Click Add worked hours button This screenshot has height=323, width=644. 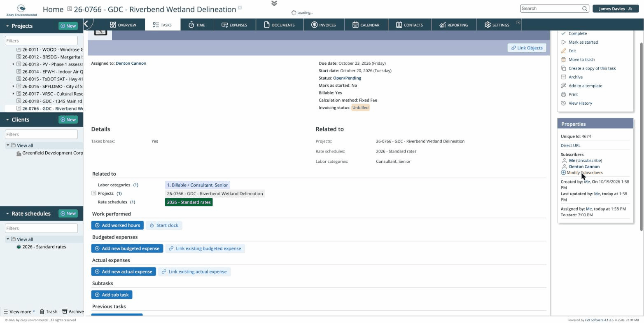point(117,225)
